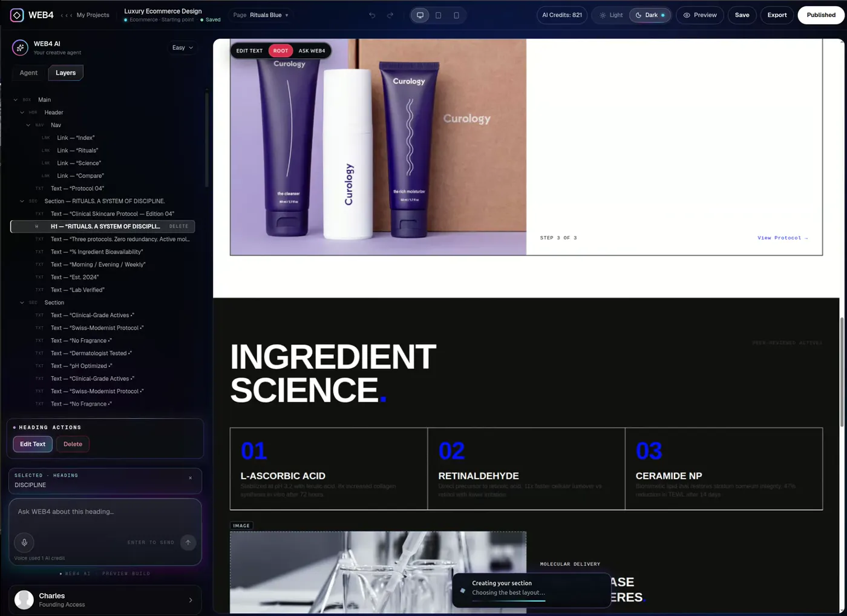Click DELETE on the selected H1 layer
The image size is (847, 616).
coord(178,226)
